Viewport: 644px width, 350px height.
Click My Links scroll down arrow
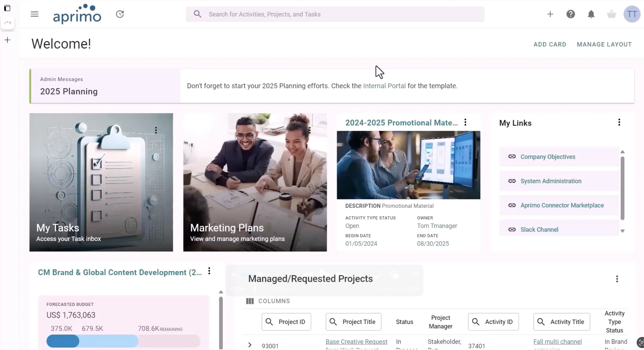(x=623, y=231)
